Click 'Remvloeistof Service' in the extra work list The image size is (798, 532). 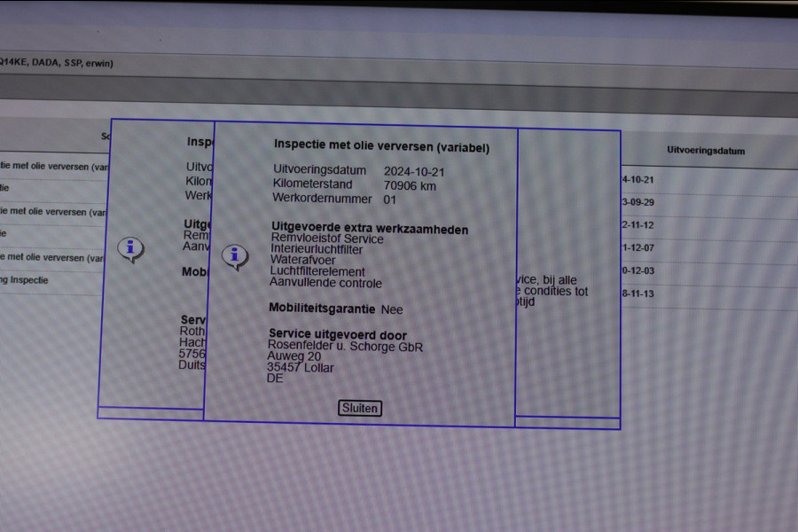[x=327, y=239]
